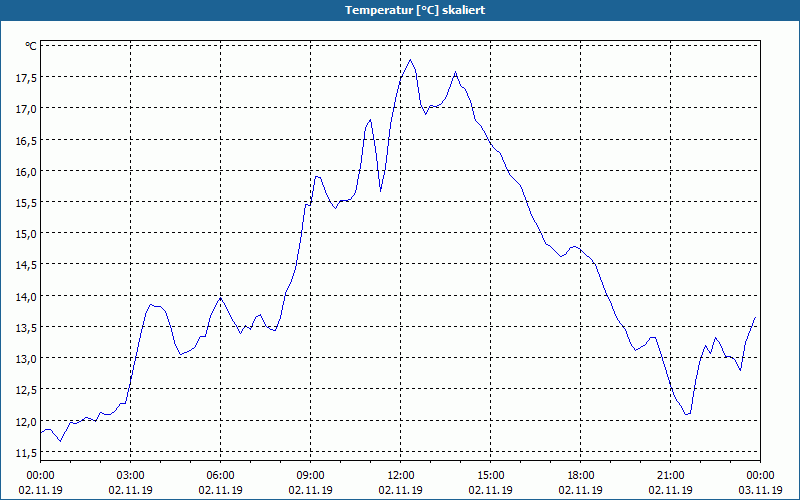
Task: Click the 14,5 y-axis label
Action: [26, 264]
